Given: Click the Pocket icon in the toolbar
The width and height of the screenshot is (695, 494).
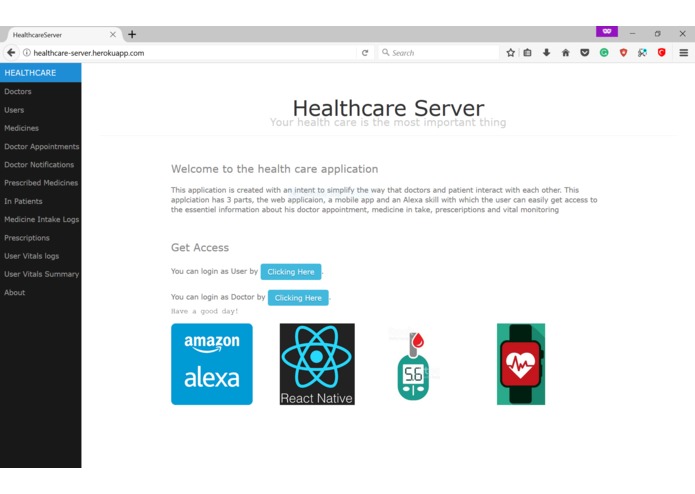Looking at the screenshot, I should click(585, 53).
